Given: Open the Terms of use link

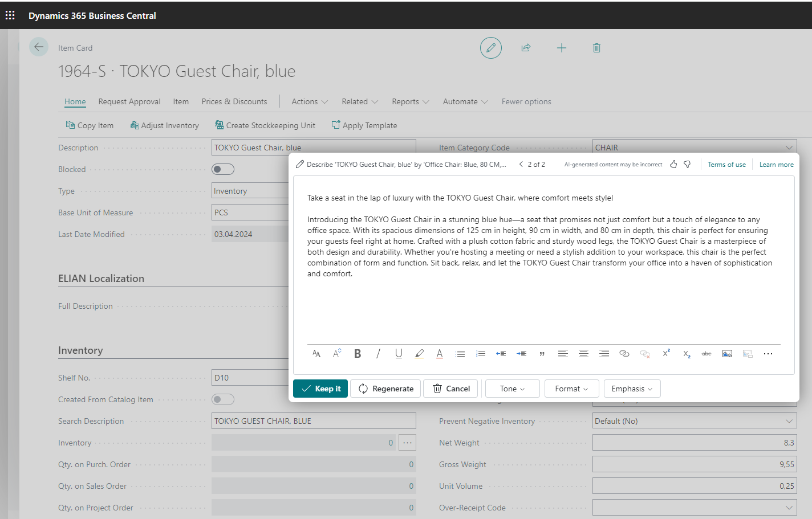Looking at the screenshot, I should coord(726,165).
